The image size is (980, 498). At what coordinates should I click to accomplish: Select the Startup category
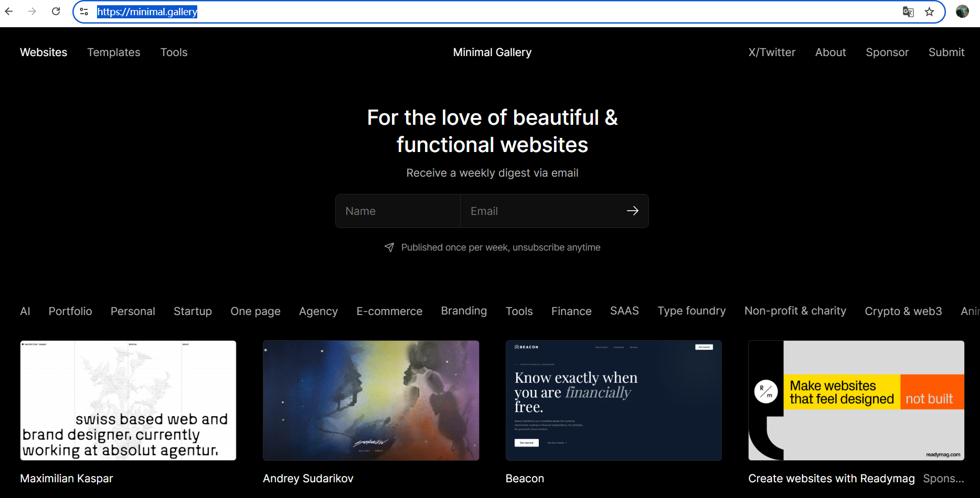point(193,311)
